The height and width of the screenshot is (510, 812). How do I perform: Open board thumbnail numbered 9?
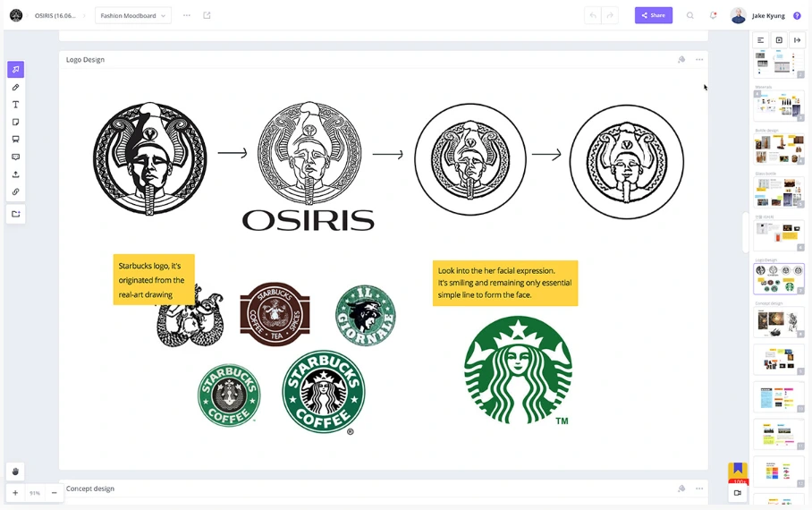pos(779,359)
